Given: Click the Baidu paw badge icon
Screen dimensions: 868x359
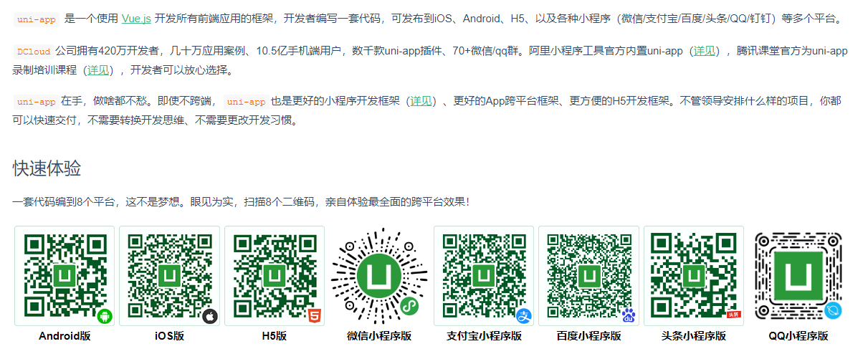Looking at the screenshot, I should point(629,315).
